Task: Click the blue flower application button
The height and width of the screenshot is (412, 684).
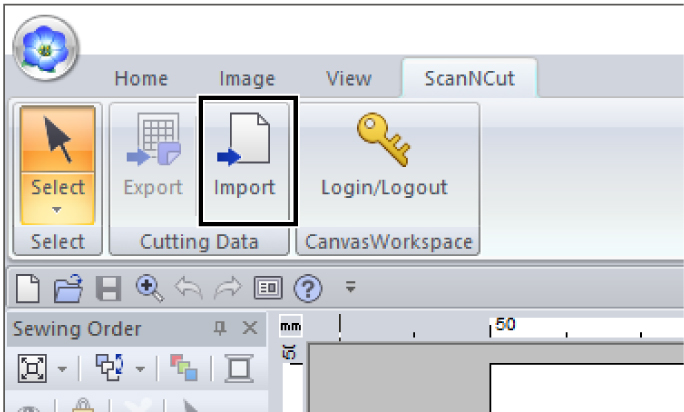Action: pos(46,48)
